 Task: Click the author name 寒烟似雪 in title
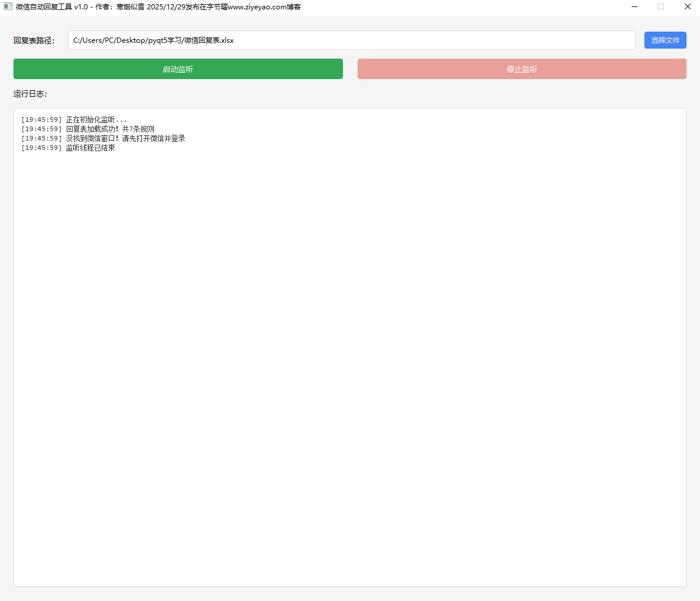[x=130, y=7]
